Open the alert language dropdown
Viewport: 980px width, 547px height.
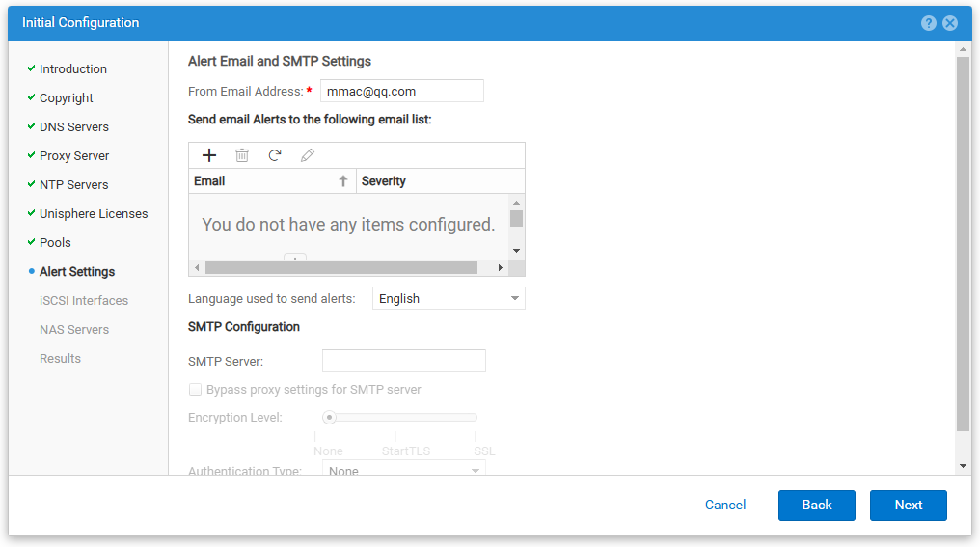tap(449, 299)
